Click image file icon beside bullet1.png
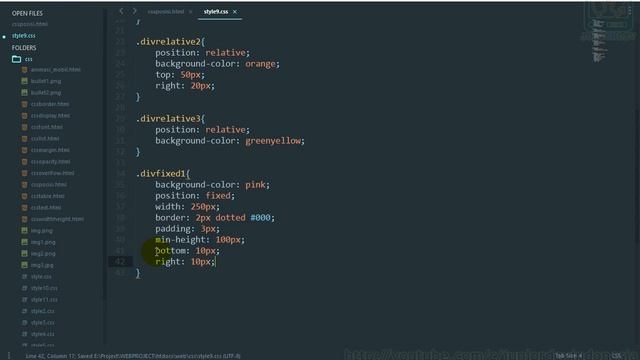Image resolution: width=640 pixels, height=360 pixels. (24, 81)
